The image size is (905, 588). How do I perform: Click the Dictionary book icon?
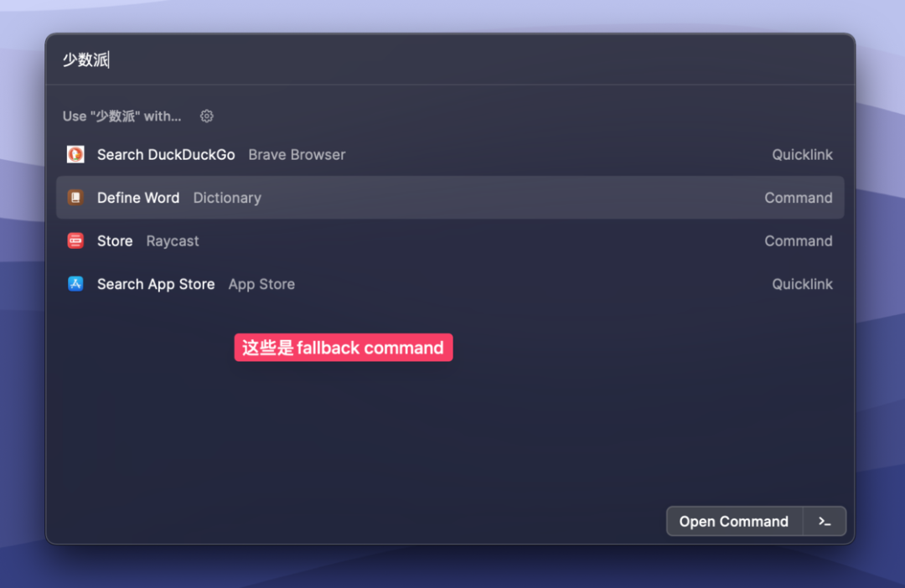coord(75,198)
